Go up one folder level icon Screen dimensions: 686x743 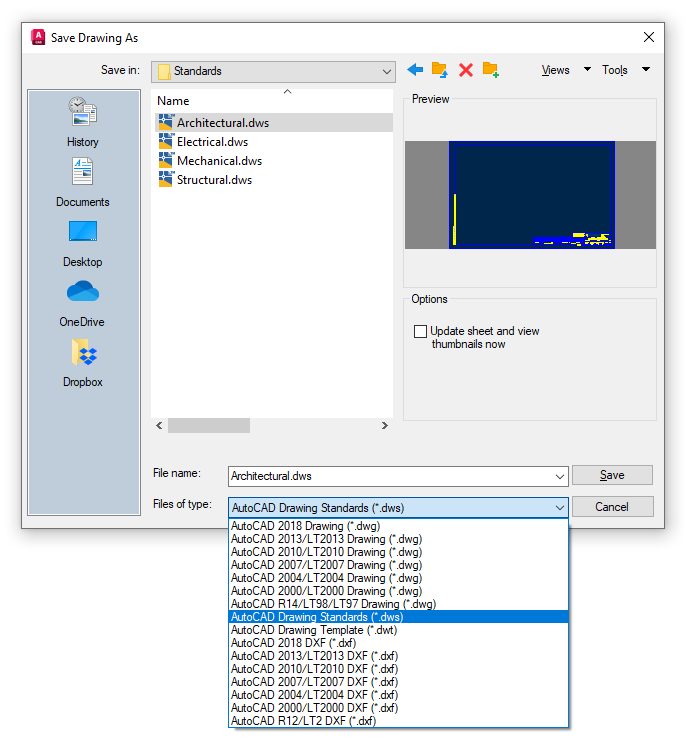point(440,70)
